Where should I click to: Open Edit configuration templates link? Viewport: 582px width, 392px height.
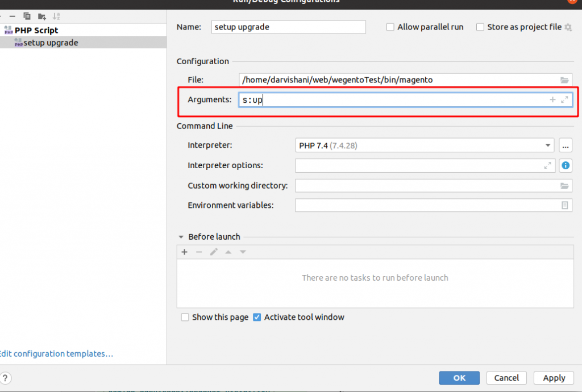(56, 354)
